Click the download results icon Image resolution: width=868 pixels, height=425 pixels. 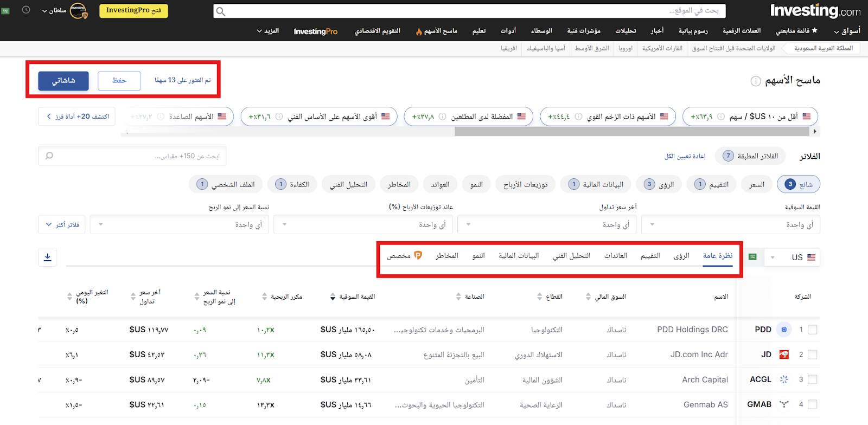pos(48,257)
